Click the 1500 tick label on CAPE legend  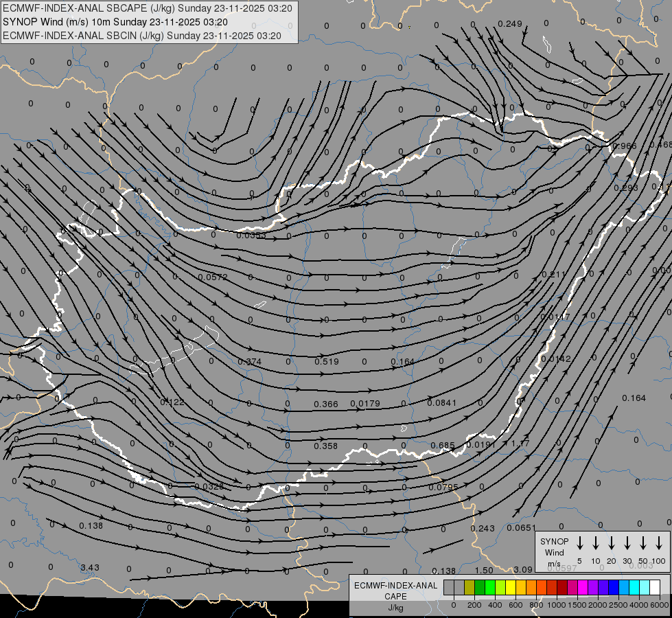[x=577, y=605]
